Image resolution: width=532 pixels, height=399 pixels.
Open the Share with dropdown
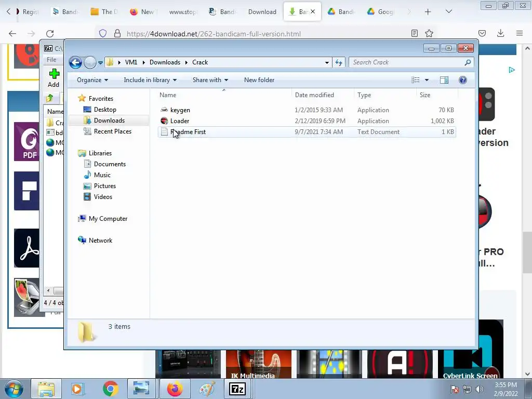tap(210, 80)
